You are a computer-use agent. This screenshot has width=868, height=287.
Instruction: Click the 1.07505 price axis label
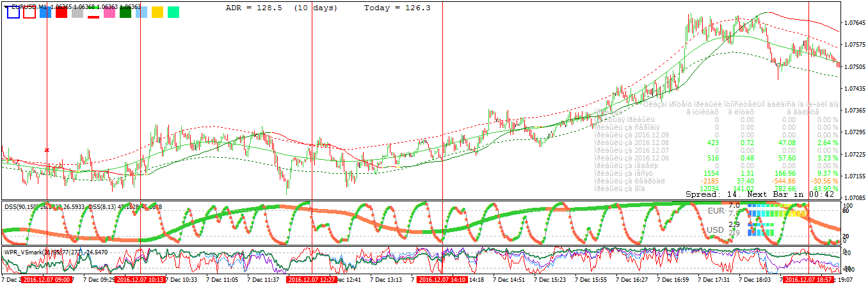pos(855,66)
